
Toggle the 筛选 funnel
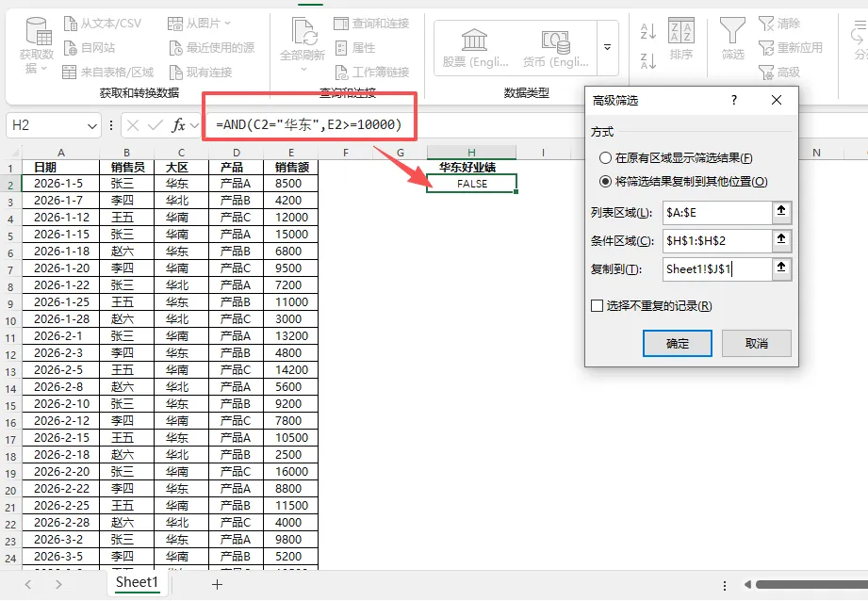[732, 39]
